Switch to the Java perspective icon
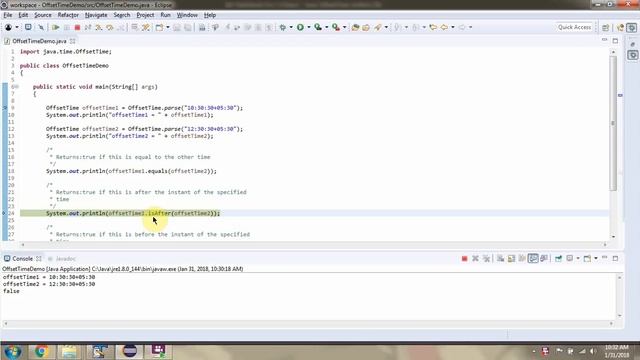640x360 pixels. (620, 27)
